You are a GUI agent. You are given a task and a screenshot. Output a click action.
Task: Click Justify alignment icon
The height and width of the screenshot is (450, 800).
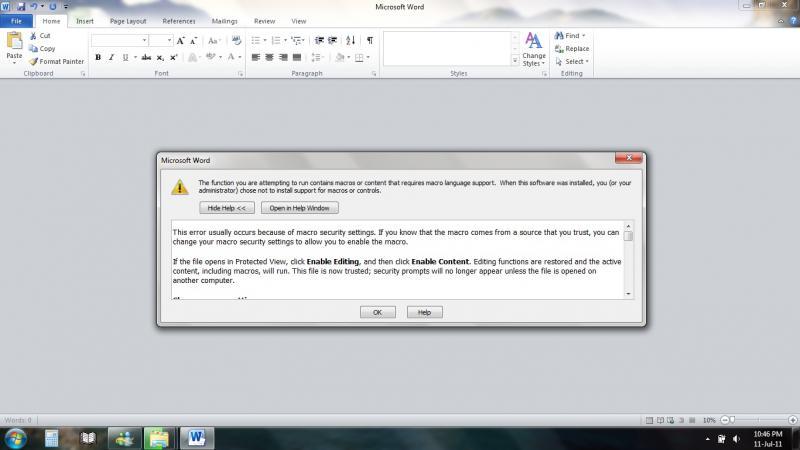click(x=297, y=57)
